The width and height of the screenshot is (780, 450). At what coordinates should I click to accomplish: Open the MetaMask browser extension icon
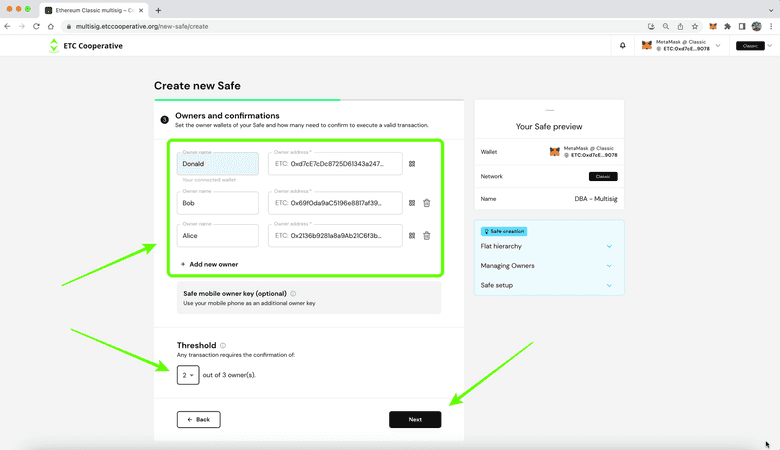pos(713,26)
